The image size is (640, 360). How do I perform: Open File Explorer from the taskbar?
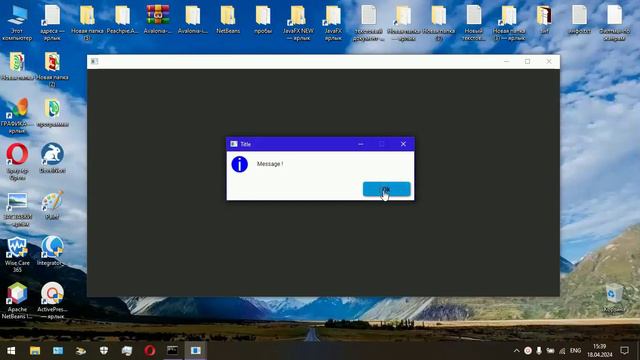[35, 351]
